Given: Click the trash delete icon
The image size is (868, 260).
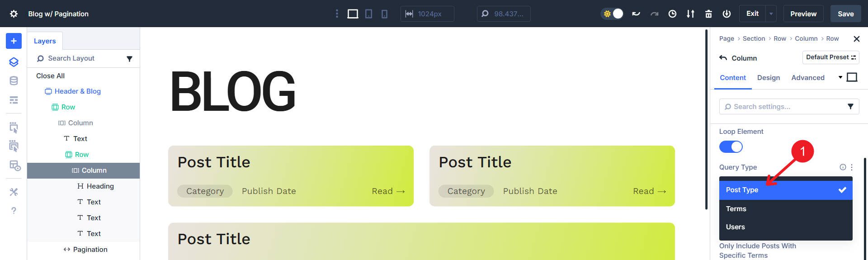Looking at the screenshot, I should (x=708, y=14).
